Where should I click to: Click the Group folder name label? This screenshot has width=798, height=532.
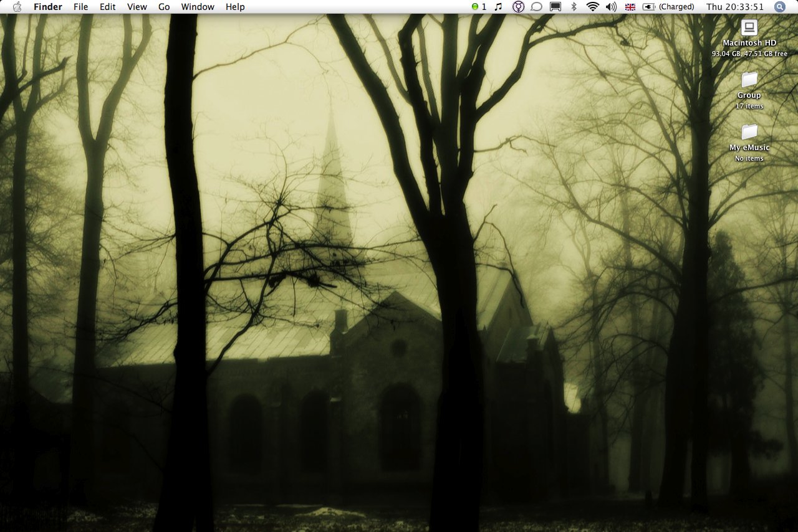[749, 95]
